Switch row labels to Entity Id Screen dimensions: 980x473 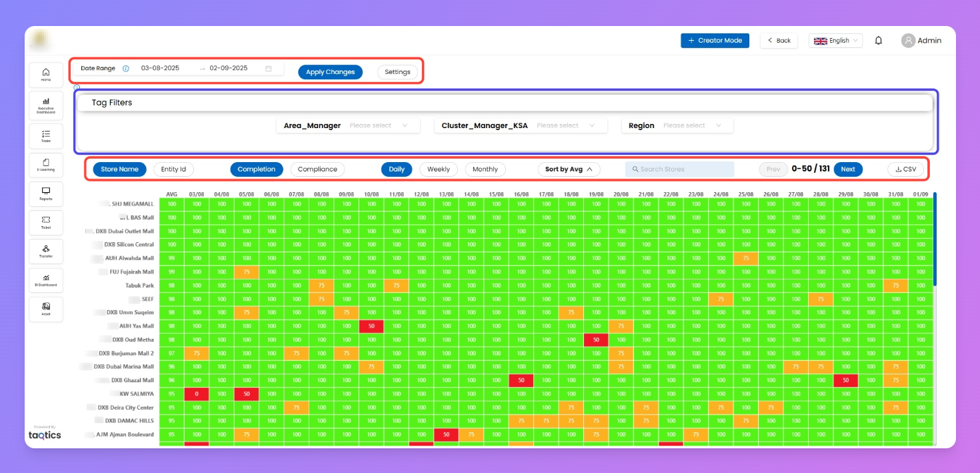(173, 169)
